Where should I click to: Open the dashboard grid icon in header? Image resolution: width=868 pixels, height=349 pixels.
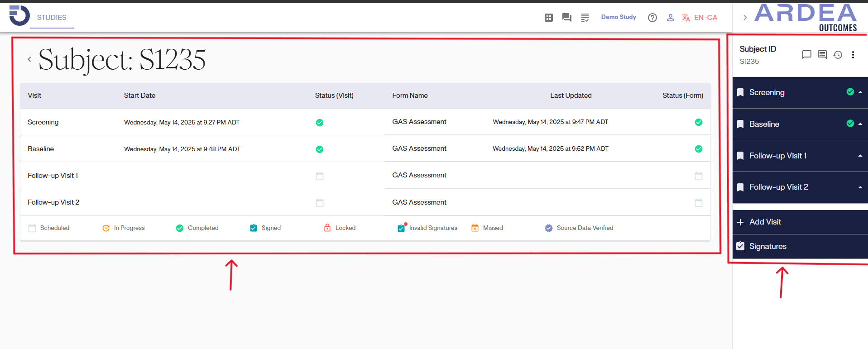548,18
